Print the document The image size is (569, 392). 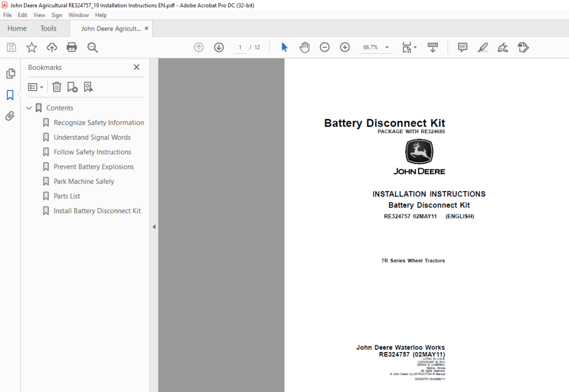point(72,48)
